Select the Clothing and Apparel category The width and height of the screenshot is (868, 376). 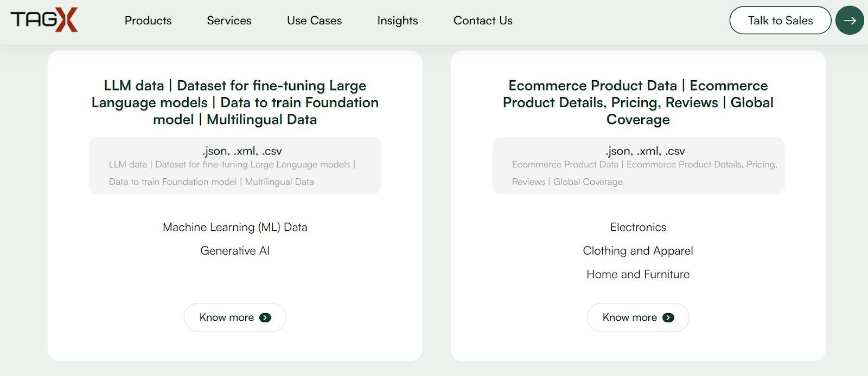point(638,251)
